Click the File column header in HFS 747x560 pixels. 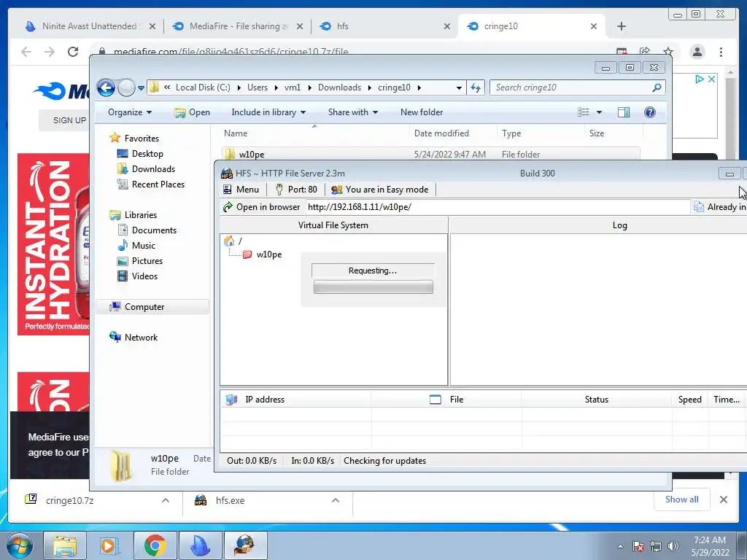tap(446, 400)
